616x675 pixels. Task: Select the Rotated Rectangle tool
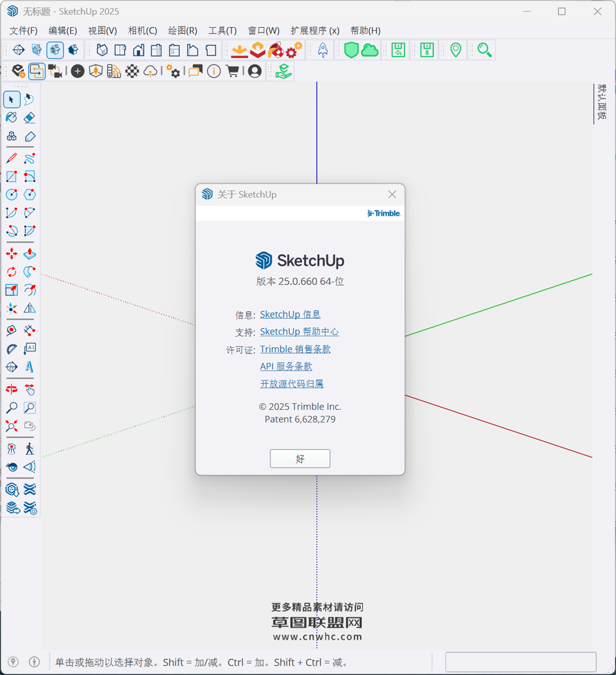click(x=29, y=177)
